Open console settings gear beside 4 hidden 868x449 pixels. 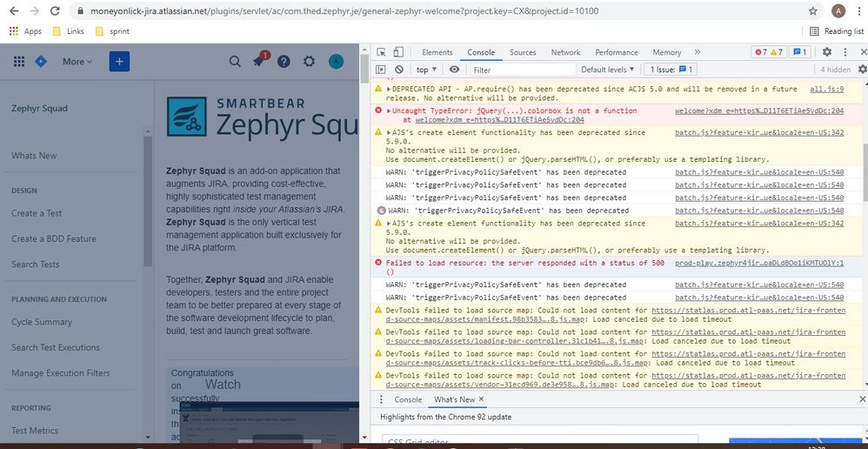pyautogui.click(x=862, y=70)
